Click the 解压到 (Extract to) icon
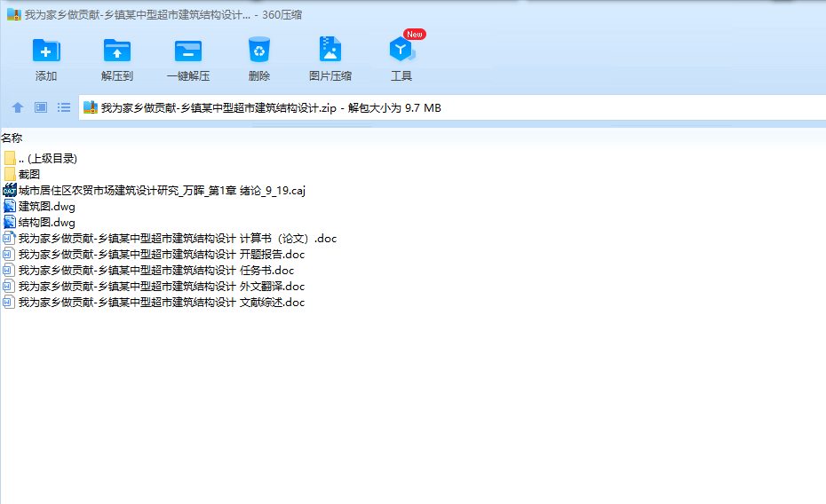The width and height of the screenshot is (826, 504). (117, 51)
